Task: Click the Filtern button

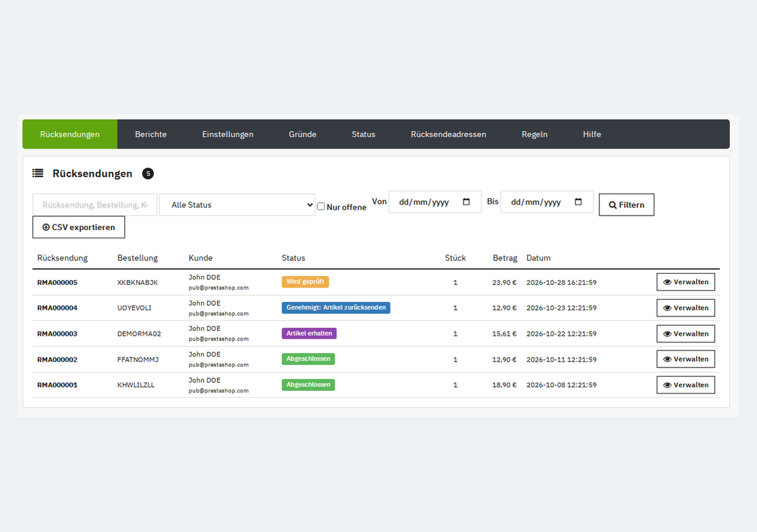Action: pos(626,205)
